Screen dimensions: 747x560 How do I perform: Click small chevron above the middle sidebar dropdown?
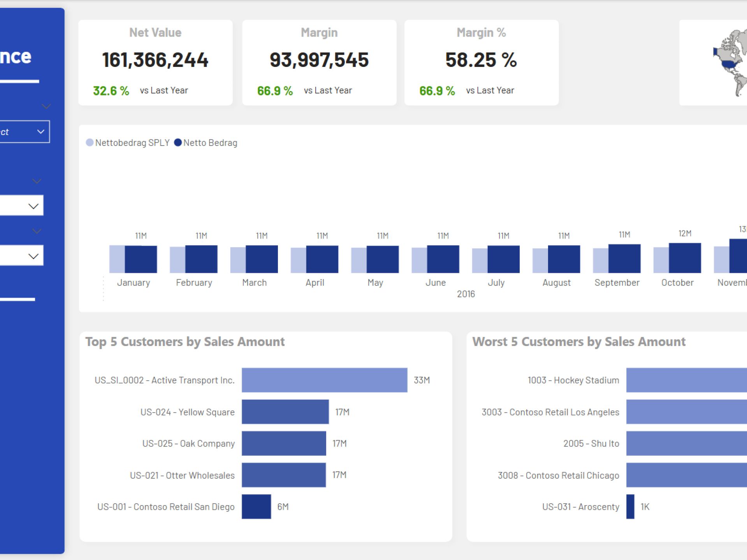[37, 181]
